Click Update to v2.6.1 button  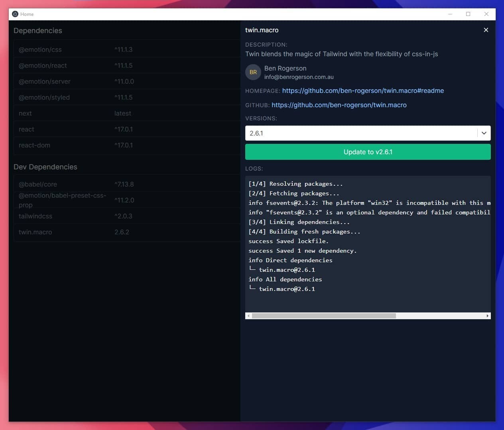[x=368, y=152]
